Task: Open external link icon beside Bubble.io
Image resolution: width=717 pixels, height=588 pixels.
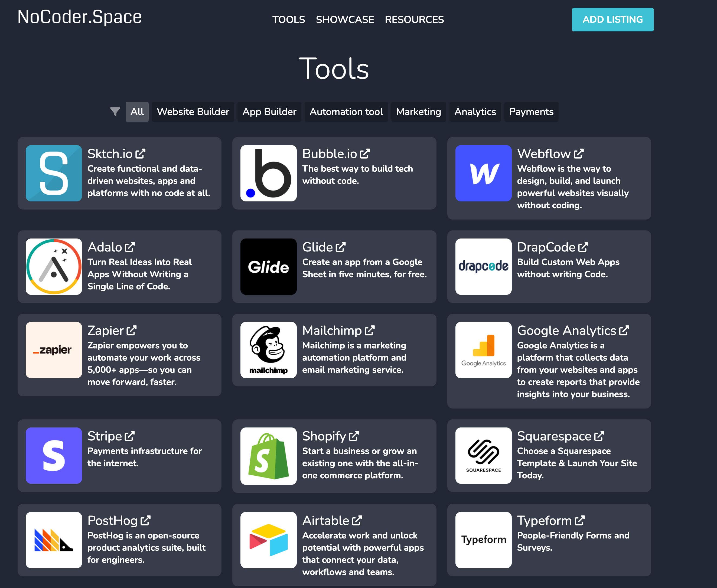Action: pyautogui.click(x=365, y=154)
